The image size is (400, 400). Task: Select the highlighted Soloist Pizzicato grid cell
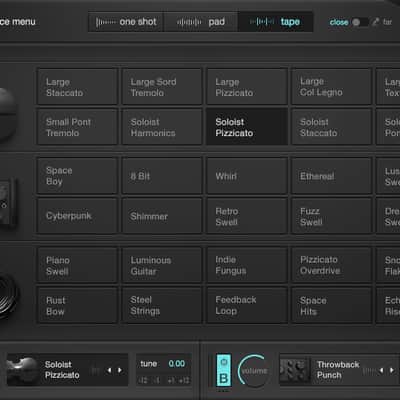[x=247, y=127]
